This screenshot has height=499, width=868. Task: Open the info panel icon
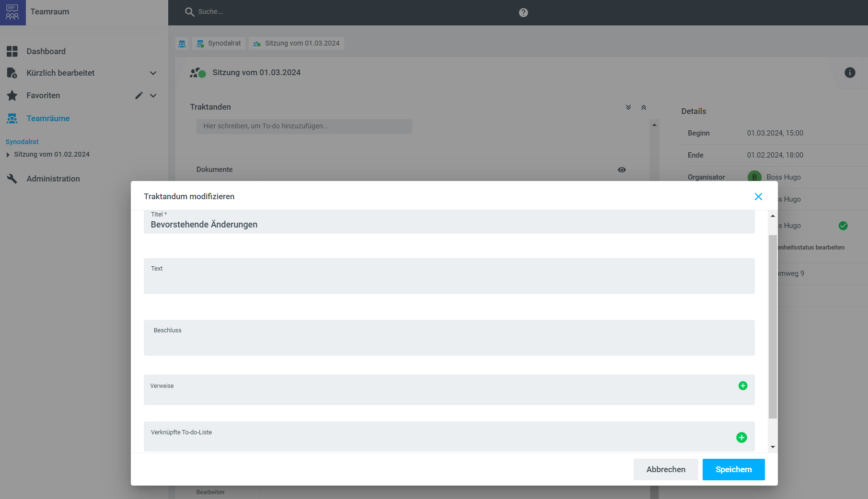coord(849,72)
